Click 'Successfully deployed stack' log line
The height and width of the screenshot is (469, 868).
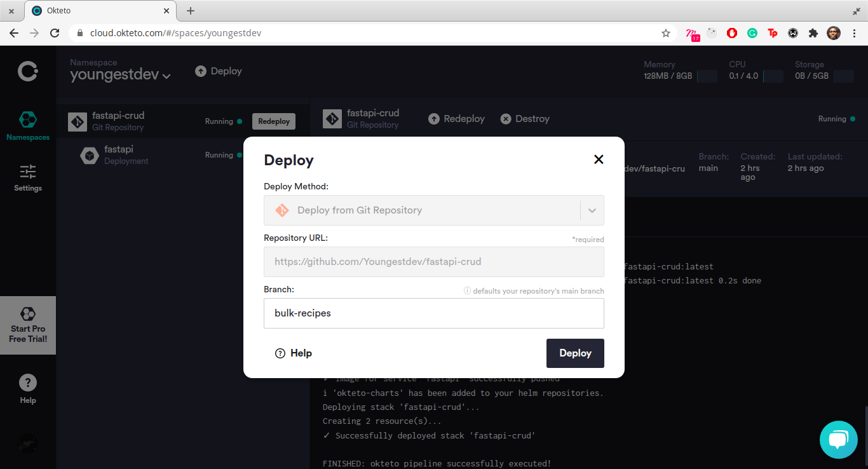429,436
